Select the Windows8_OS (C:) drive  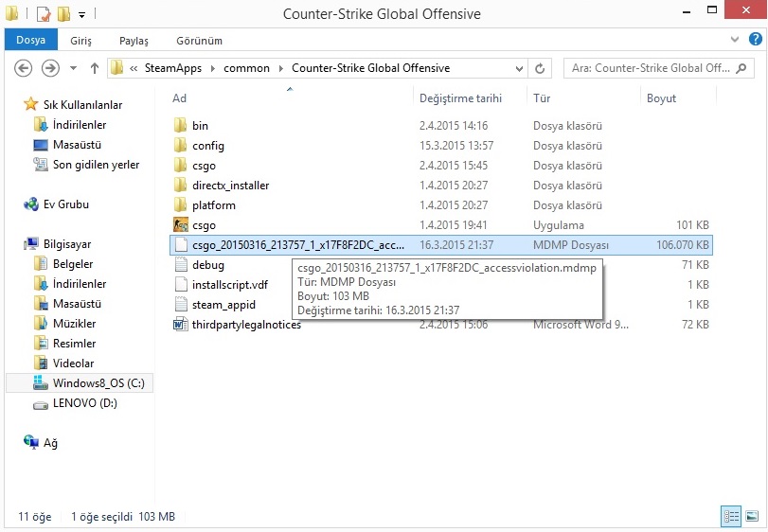80,382
